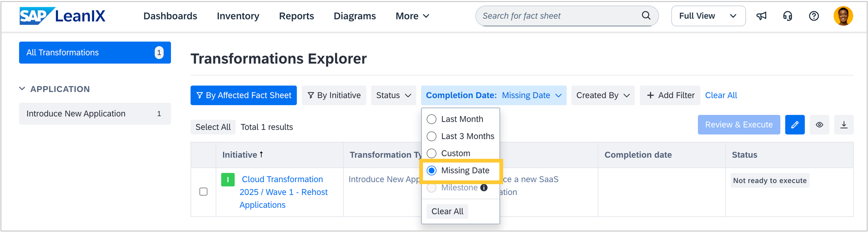The width and height of the screenshot is (868, 232).
Task: Select the Last Month radio option
Action: [432, 119]
